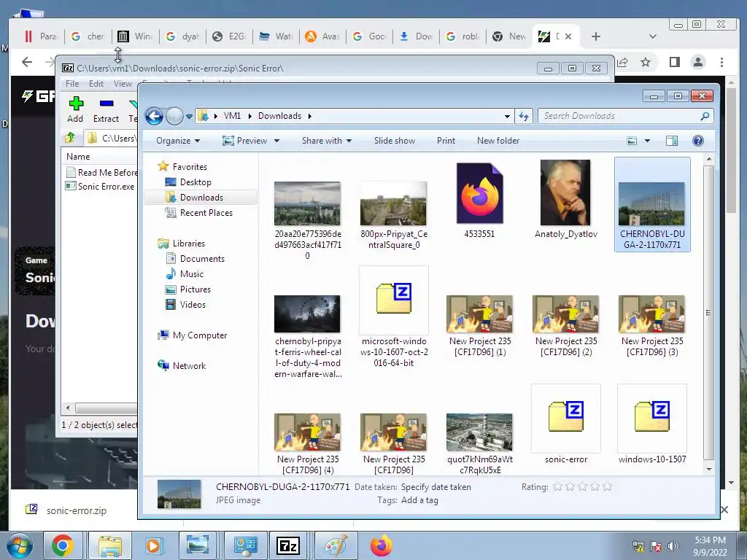Viewport: 747px width, 560px height.
Task: Bookmark page with Chrome star icon
Action: pyautogui.click(x=646, y=62)
